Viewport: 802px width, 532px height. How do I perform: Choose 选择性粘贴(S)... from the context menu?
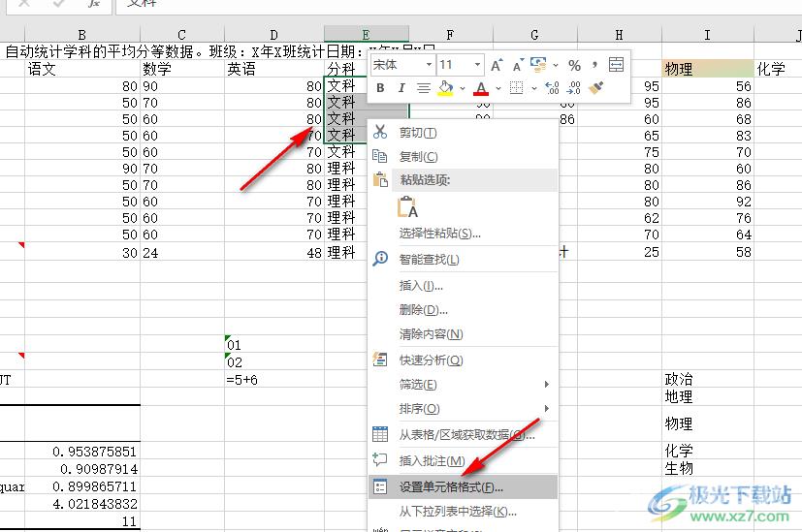[464, 234]
